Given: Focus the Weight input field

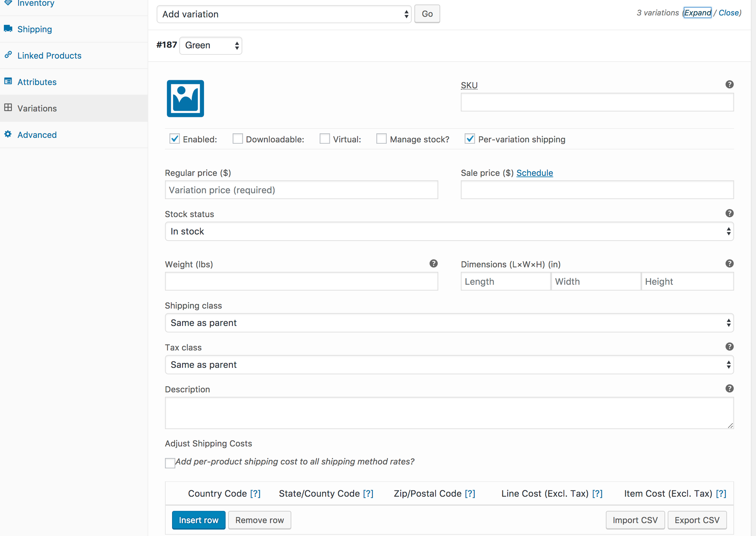Looking at the screenshot, I should click(x=301, y=281).
